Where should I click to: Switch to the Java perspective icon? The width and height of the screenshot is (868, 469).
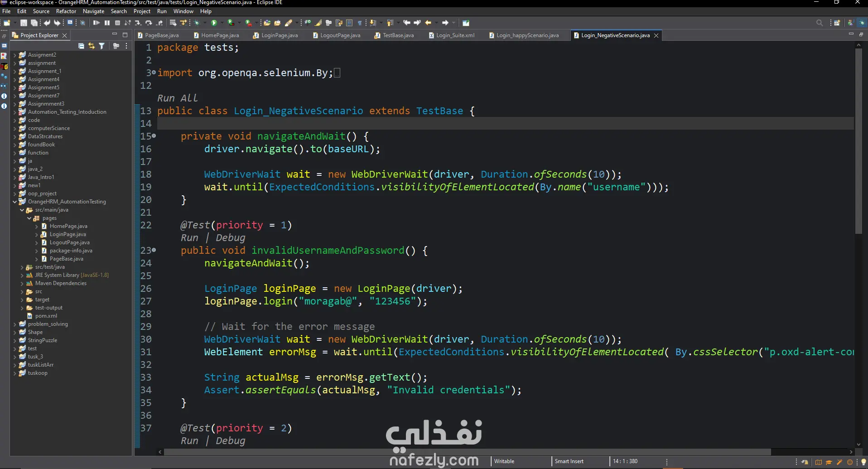click(x=850, y=23)
